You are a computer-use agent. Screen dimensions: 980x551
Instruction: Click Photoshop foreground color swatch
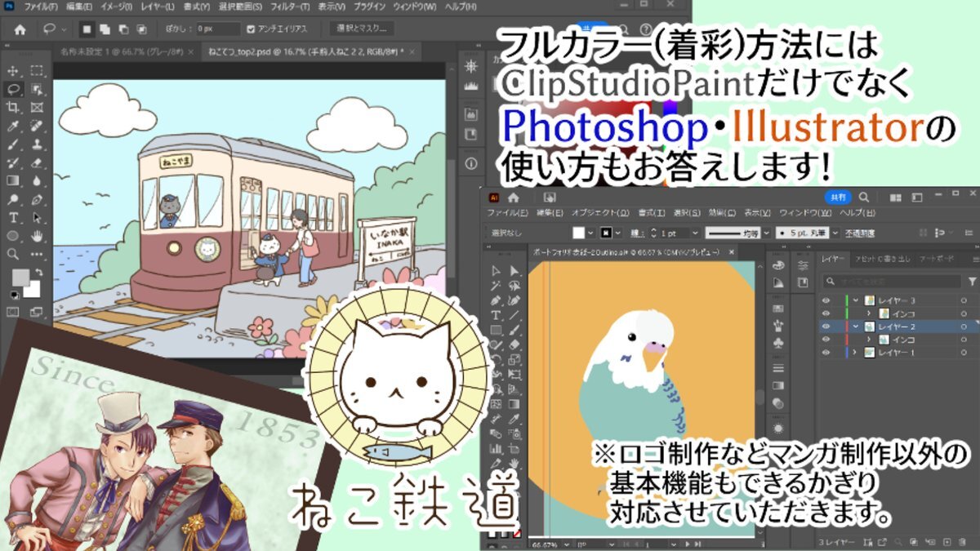20,278
